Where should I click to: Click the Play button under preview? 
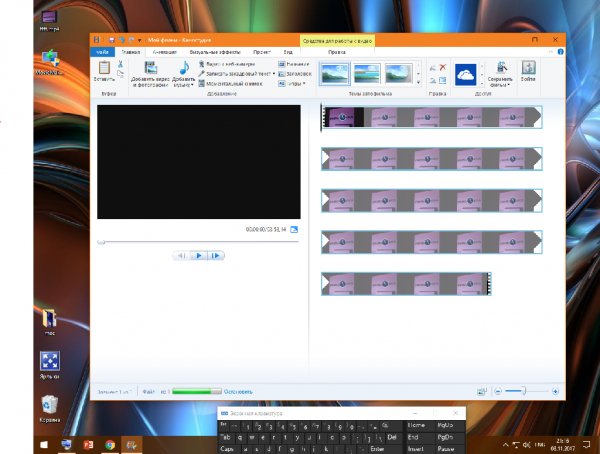point(199,255)
